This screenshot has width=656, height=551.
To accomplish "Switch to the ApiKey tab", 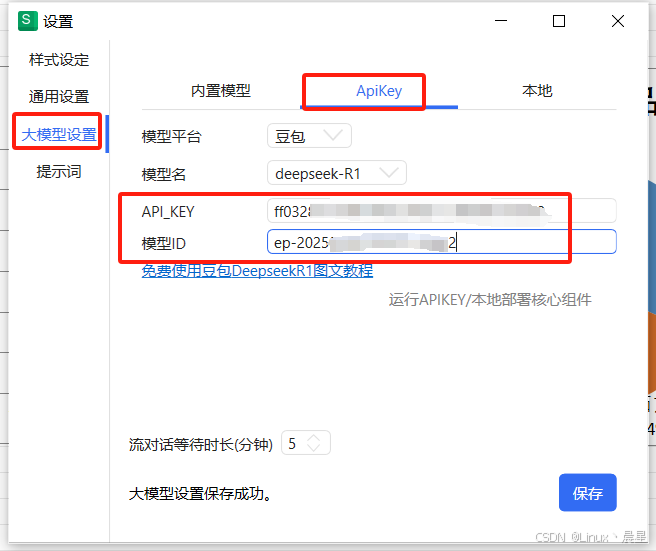I will (x=379, y=91).
